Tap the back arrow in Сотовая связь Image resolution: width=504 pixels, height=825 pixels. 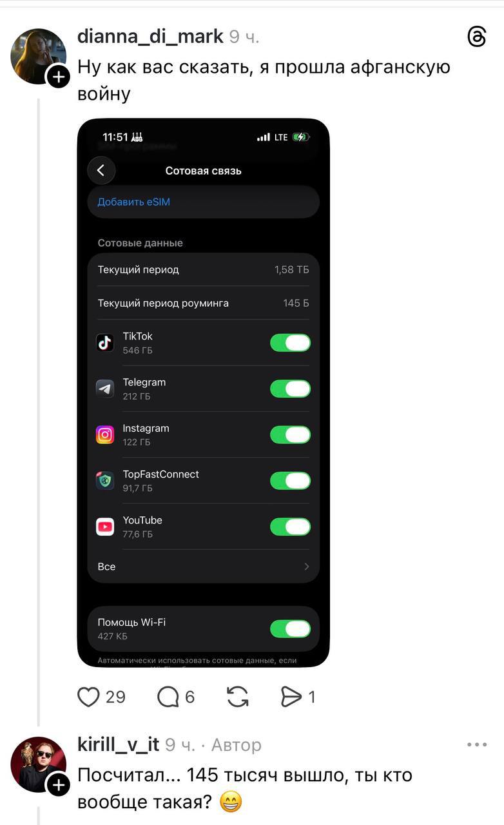(101, 171)
